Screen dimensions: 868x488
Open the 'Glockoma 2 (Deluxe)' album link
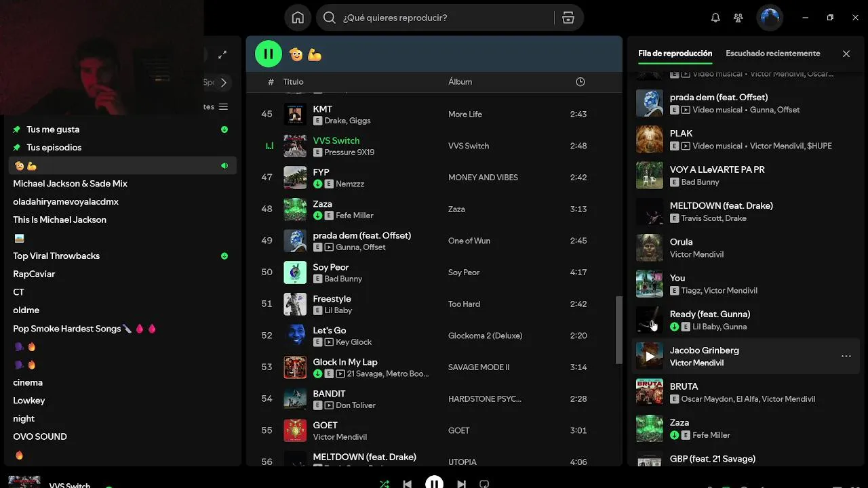486,335
